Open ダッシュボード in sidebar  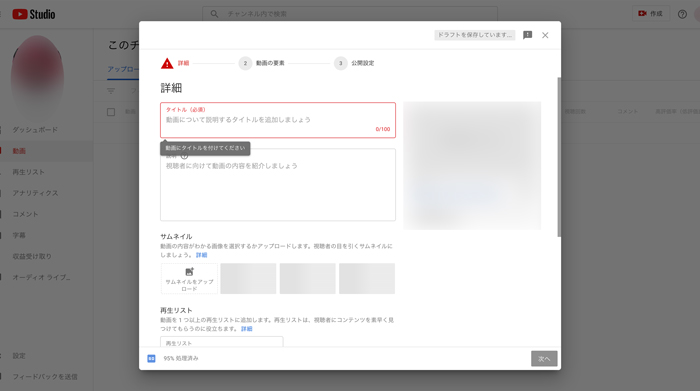pyautogui.click(x=35, y=130)
